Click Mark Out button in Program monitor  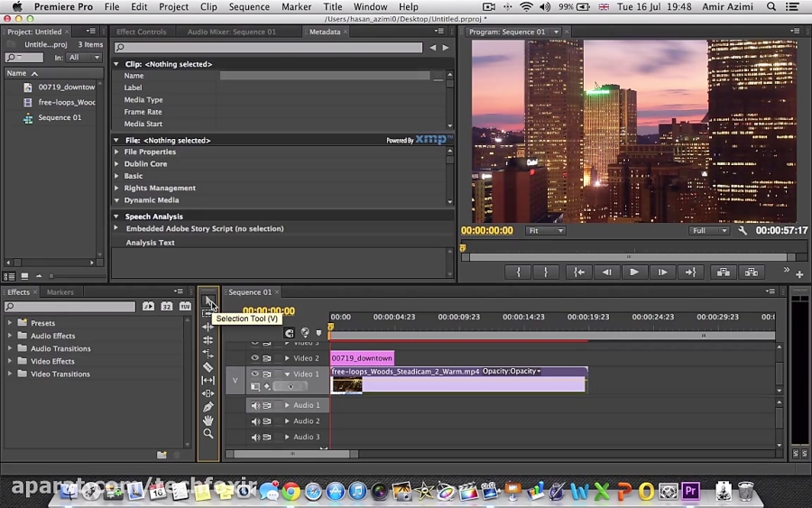point(545,272)
